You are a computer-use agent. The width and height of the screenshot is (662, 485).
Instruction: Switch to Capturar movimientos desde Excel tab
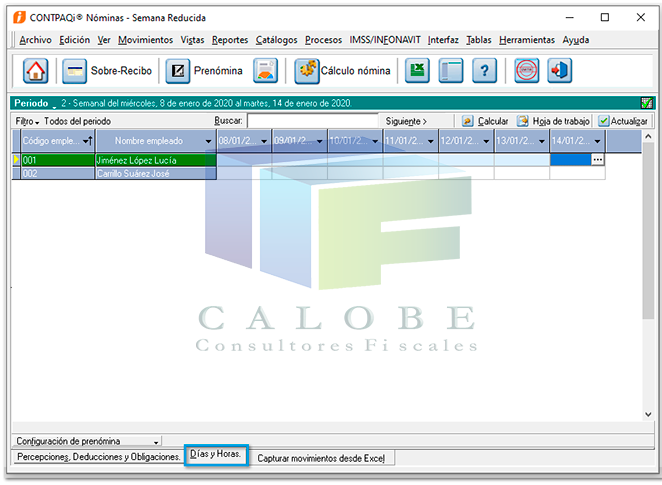pyautogui.click(x=321, y=458)
